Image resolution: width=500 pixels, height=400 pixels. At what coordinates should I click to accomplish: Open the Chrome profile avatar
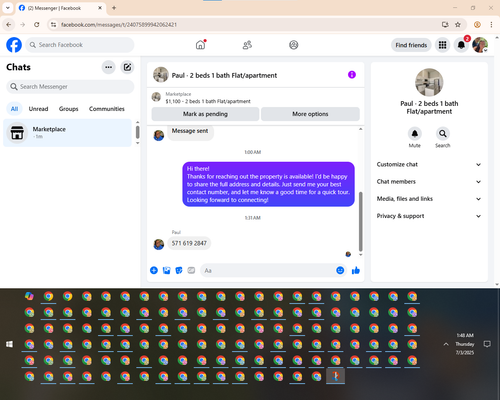pos(477,25)
